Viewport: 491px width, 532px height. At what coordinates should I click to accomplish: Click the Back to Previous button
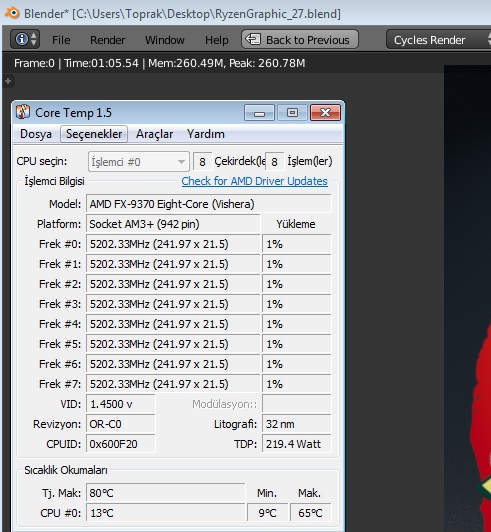pyautogui.click(x=300, y=39)
